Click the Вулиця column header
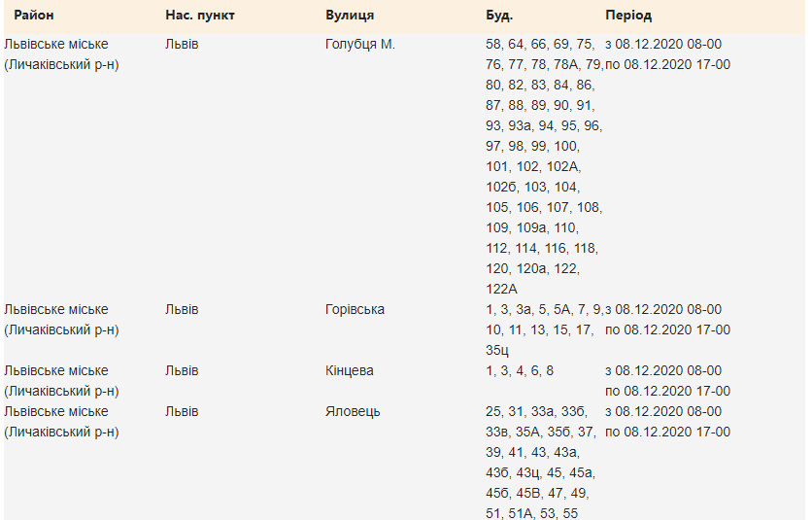 (x=350, y=16)
